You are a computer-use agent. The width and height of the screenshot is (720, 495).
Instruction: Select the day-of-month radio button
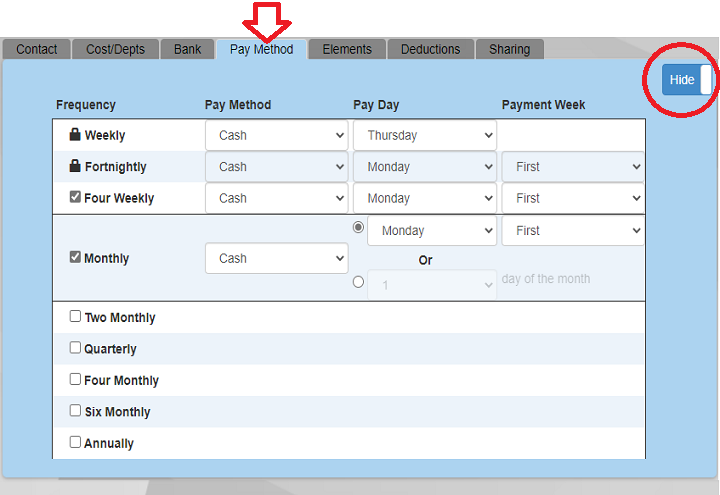pyautogui.click(x=359, y=283)
